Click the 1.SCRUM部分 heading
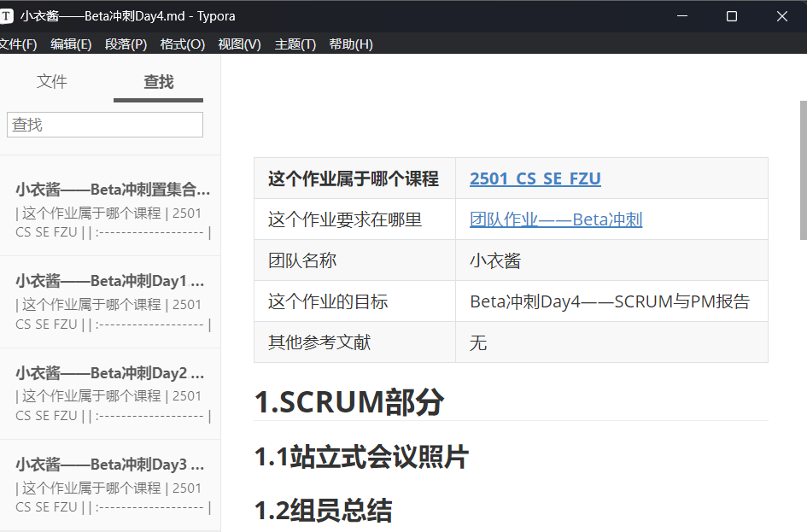This screenshot has height=532, width=807. pyautogui.click(x=349, y=402)
